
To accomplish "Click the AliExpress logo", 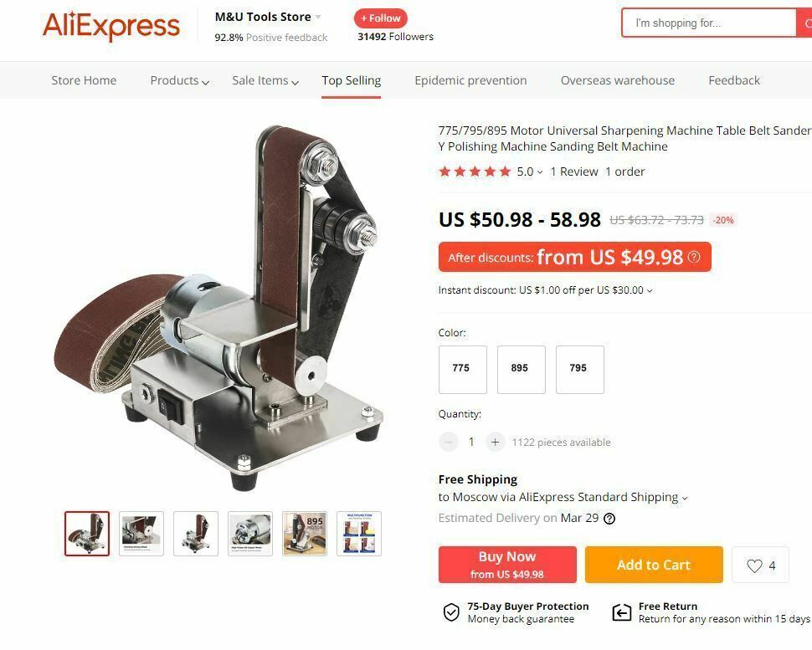I will 111,25.
